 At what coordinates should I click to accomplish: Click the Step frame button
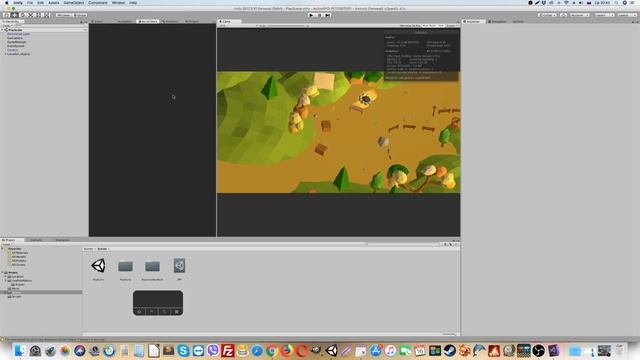(328, 15)
